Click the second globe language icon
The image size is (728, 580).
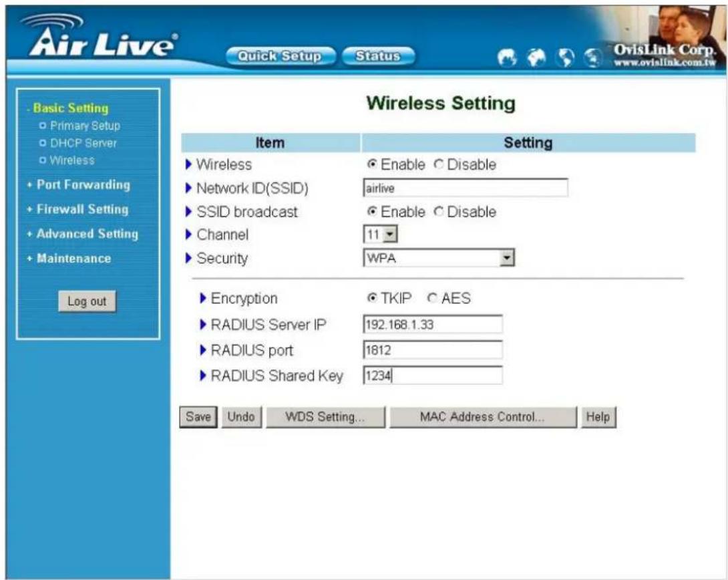(536, 57)
